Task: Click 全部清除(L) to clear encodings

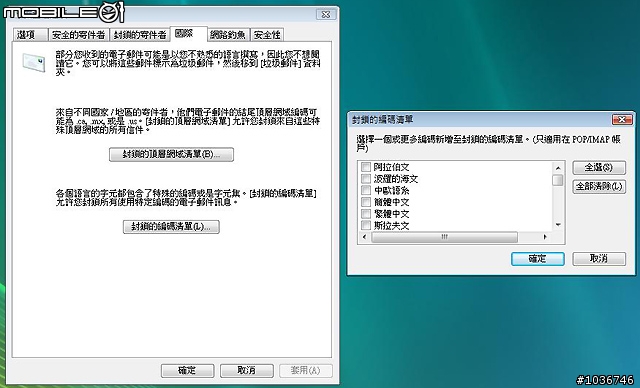Action: [x=599, y=186]
